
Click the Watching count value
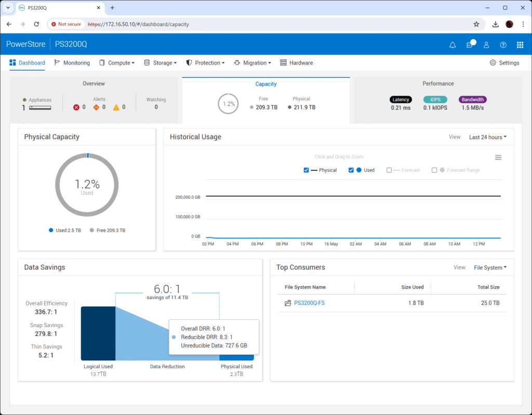156,107
